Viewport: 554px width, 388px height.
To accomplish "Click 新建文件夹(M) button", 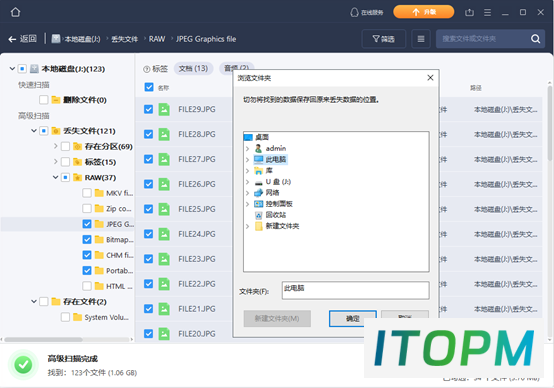I will (x=277, y=319).
